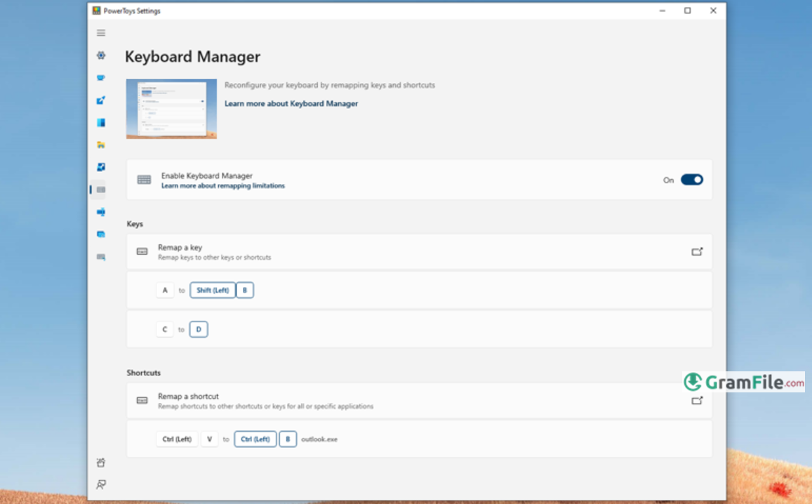Viewport: 812px width, 504px height.
Task: Click the Shift (Left) key chip
Action: tap(213, 290)
